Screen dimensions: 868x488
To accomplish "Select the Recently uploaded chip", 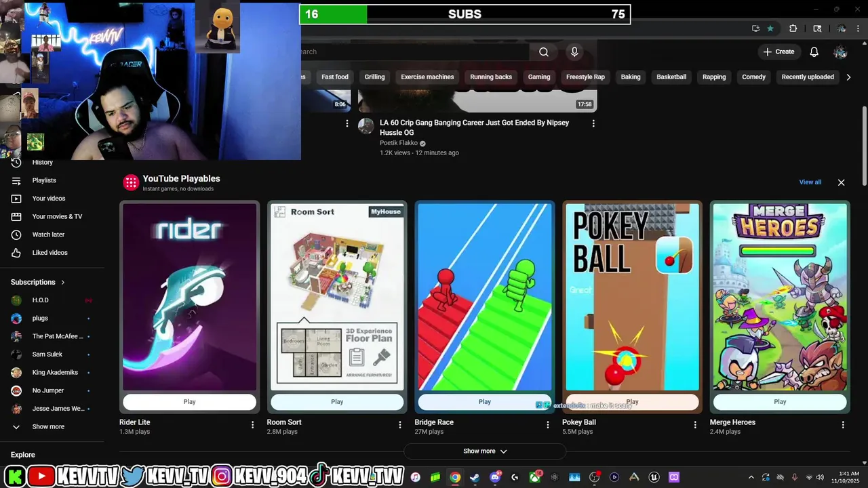I will point(808,77).
